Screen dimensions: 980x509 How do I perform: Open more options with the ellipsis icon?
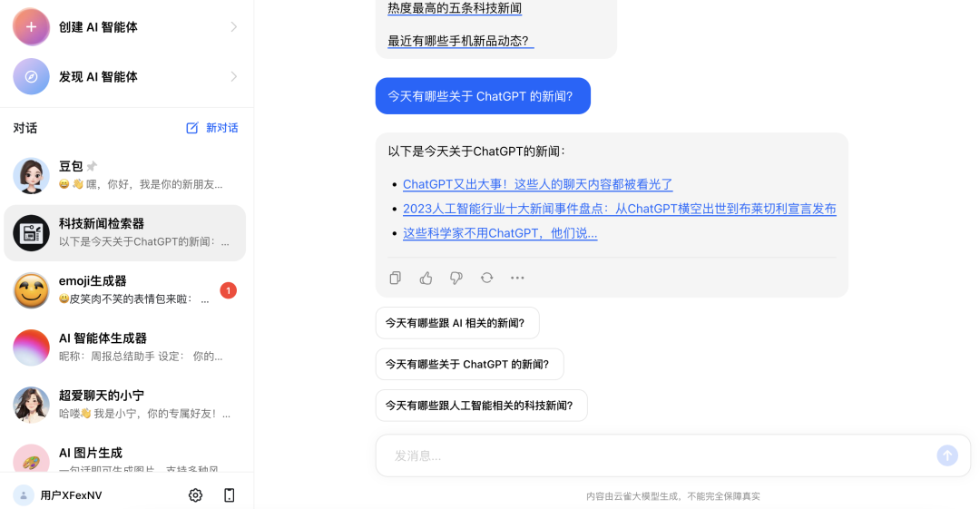[517, 278]
